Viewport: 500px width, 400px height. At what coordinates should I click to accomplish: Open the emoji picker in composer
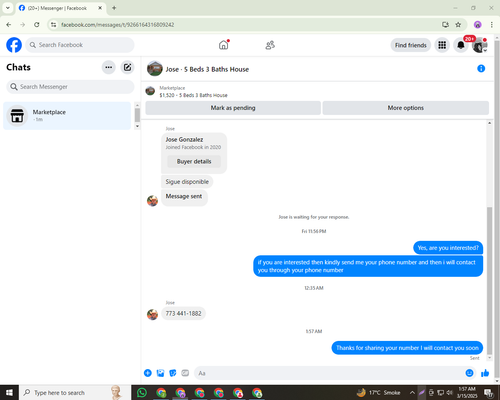point(469,373)
